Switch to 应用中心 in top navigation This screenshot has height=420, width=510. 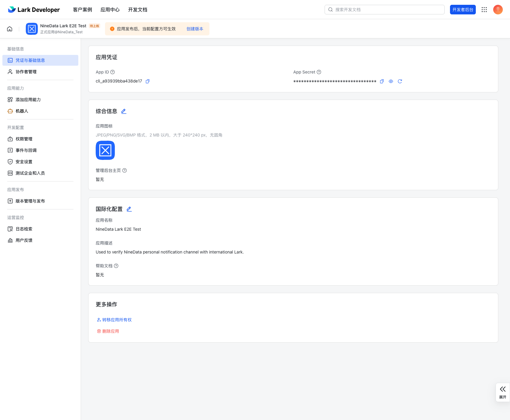tap(110, 10)
